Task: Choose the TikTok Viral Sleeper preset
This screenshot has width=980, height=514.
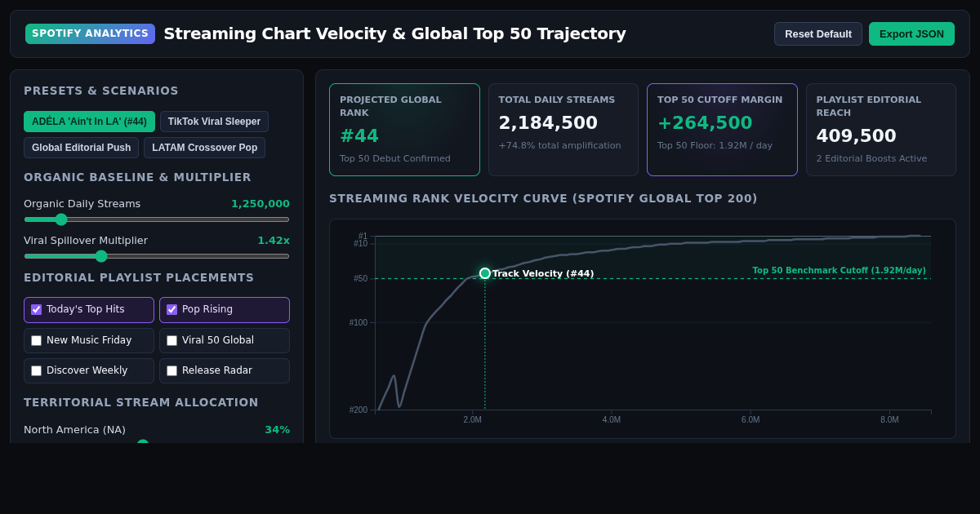Action: pyautogui.click(x=214, y=122)
